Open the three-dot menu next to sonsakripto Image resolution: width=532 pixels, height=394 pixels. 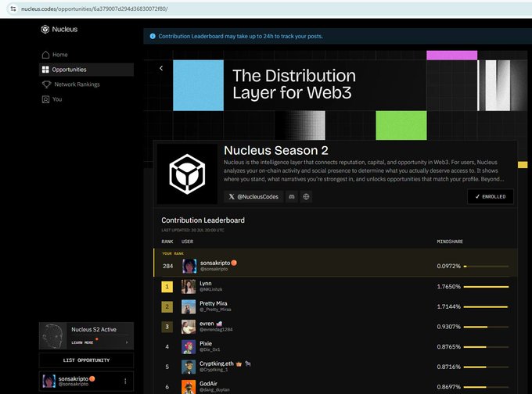tap(125, 381)
